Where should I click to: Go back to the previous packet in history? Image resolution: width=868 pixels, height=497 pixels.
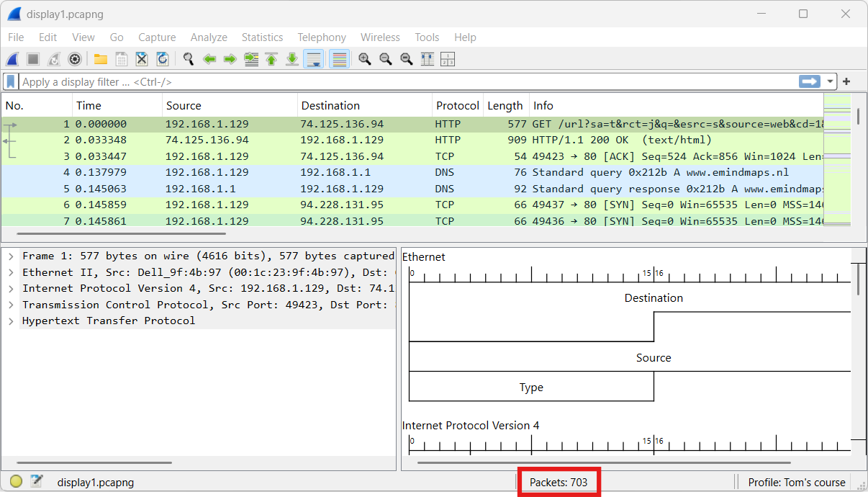209,59
